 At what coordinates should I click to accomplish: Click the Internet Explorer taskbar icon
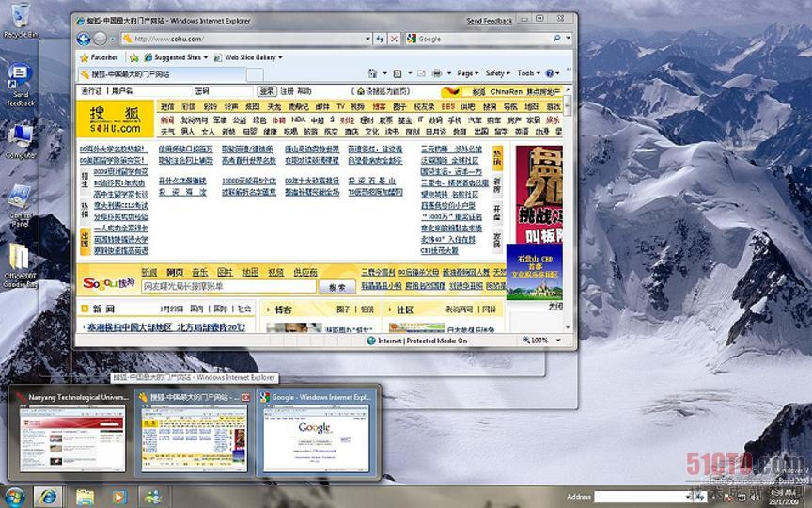coord(48,497)
